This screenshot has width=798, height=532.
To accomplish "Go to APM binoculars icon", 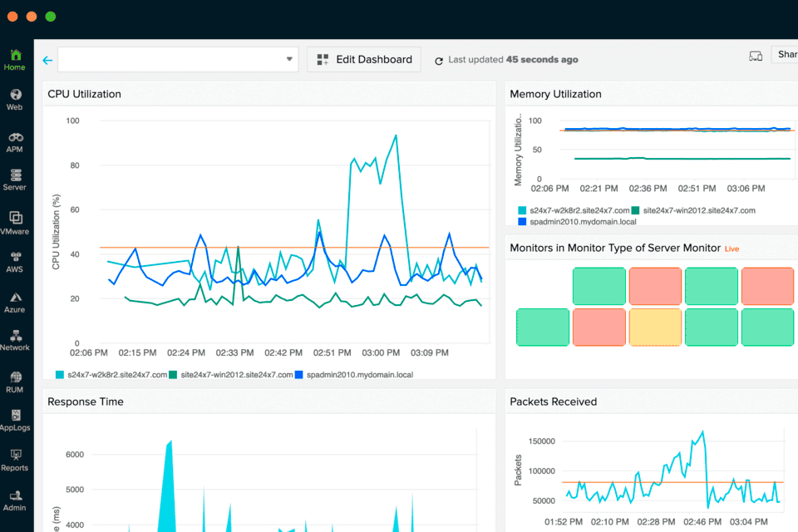I will click(14, 140).
